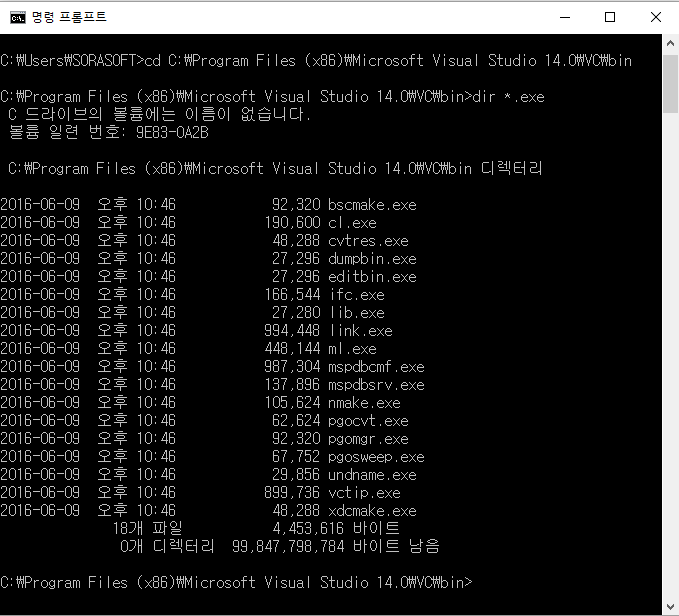Viewport: 679px width, 616px height.
Task: Click the mspdbcmf.exe file name
Action: pyautogui.click(x=376, y=367)
